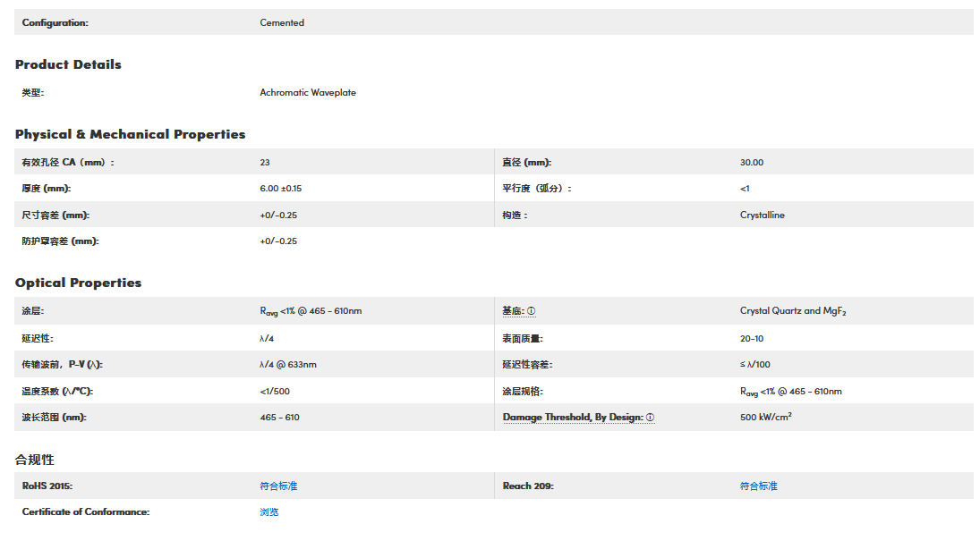This screenshot has height=541, width=980.
Task: Open the Reach 209 符合标准 link
Action: pos(758,486)
